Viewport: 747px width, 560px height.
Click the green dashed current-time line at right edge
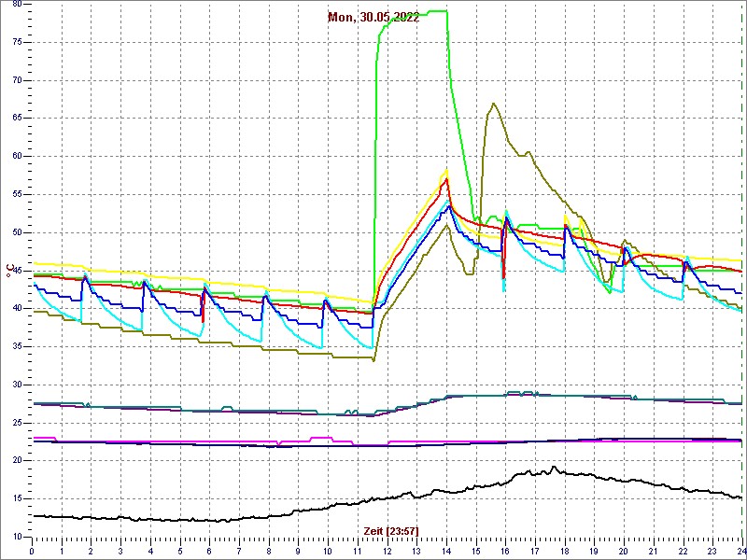coord(742,280)
